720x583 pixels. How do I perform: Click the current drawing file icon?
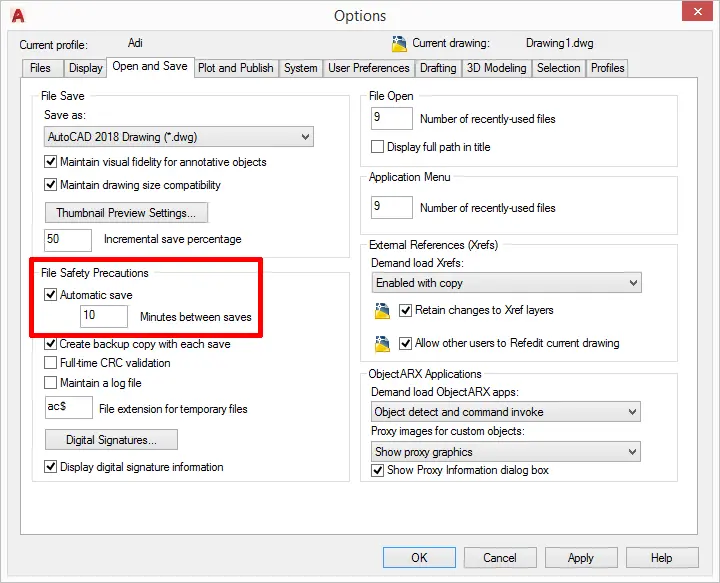pyautogui.click(x=399, y=43)
